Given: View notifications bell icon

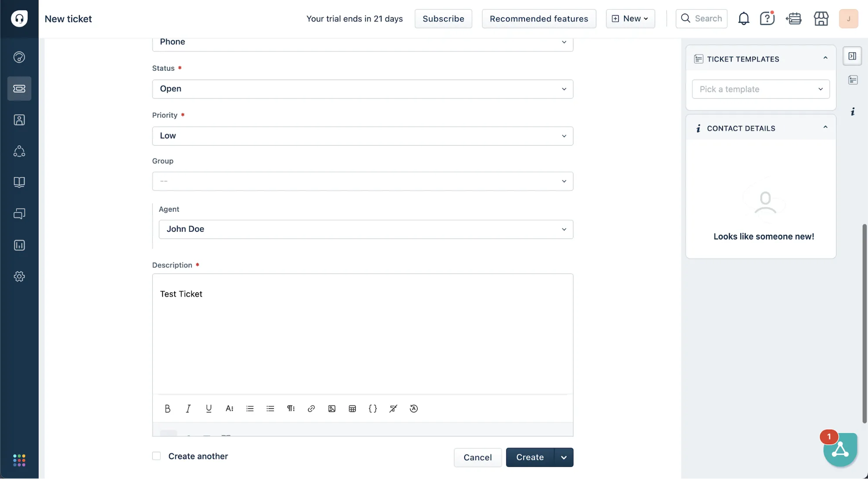Looking at the screenshot, I should pyautogui.click(x=743, y=19).
